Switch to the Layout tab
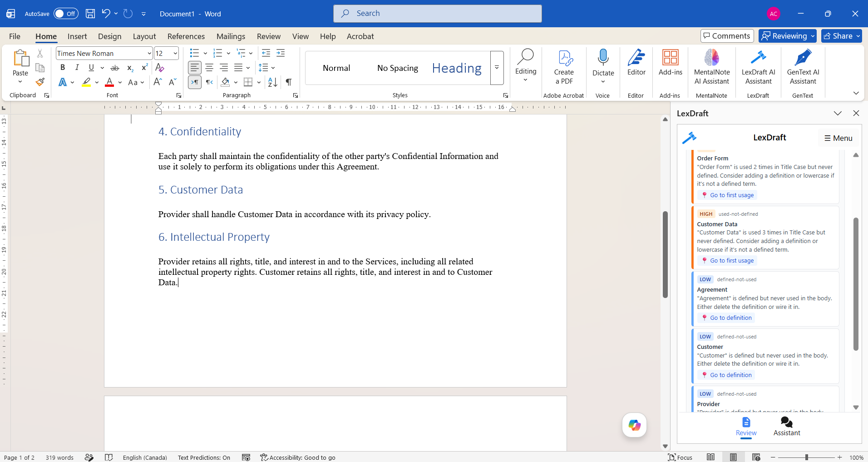The height and width of the screenshot is (462, 868). tap(144, 36)
